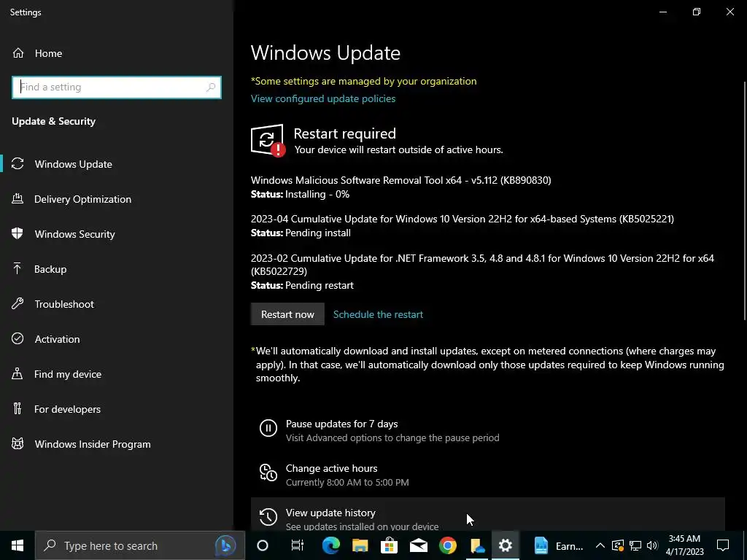The width and height of the screenshot is (747, 560).
Task: Open Change active hours option
Action: point(487,475)
